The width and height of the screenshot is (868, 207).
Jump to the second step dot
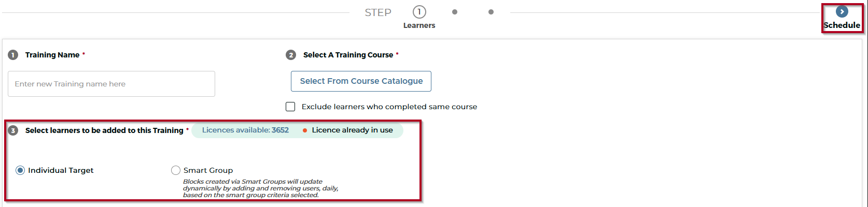point(455,12)
